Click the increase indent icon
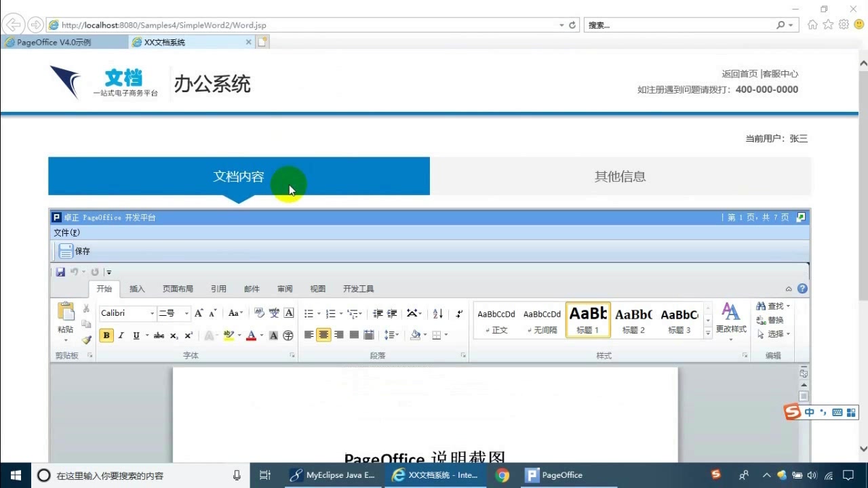 click(x=392, y=313)
